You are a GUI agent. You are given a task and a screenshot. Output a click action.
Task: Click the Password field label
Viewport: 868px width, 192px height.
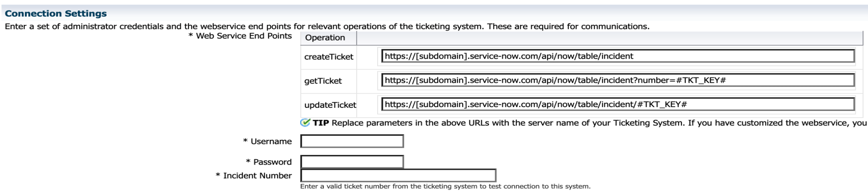coord(272,162)
